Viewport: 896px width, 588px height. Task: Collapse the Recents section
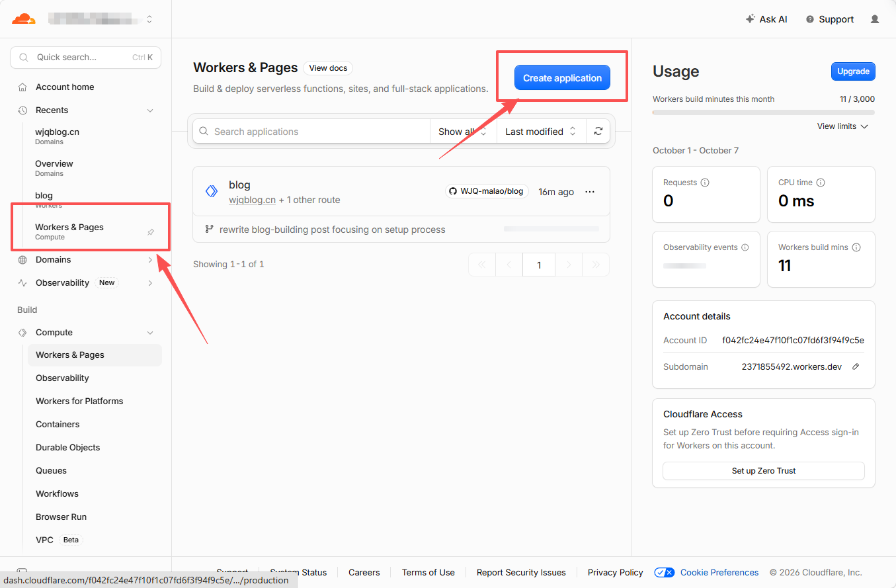[x=150, y=110]
